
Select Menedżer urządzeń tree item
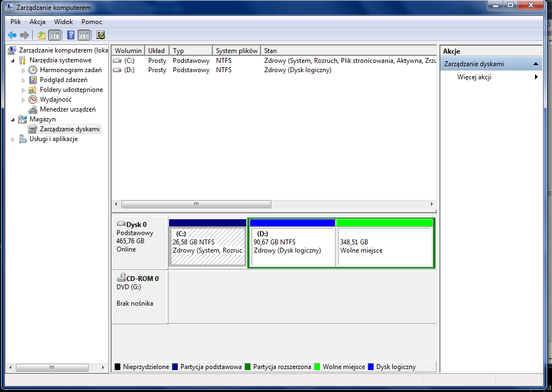[x=68, y=109]
